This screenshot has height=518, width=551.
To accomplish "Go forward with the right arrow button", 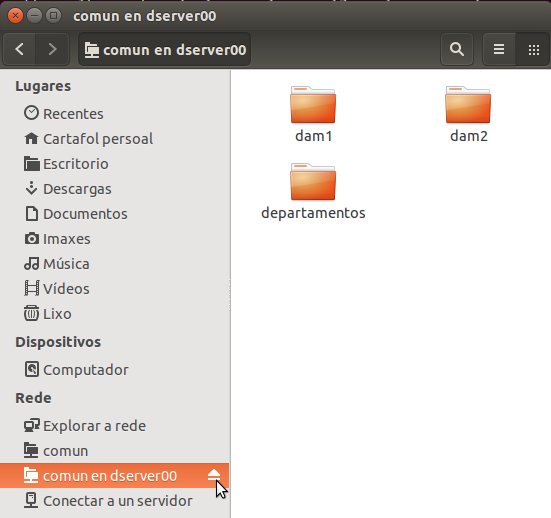I will click(52, 49).
